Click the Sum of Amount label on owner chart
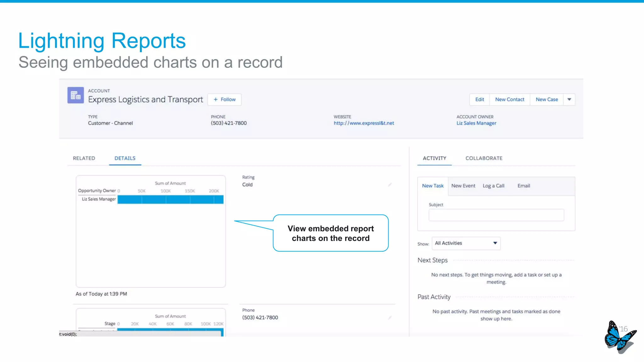This screenshot has width=644, height=362. click(170, 183)
